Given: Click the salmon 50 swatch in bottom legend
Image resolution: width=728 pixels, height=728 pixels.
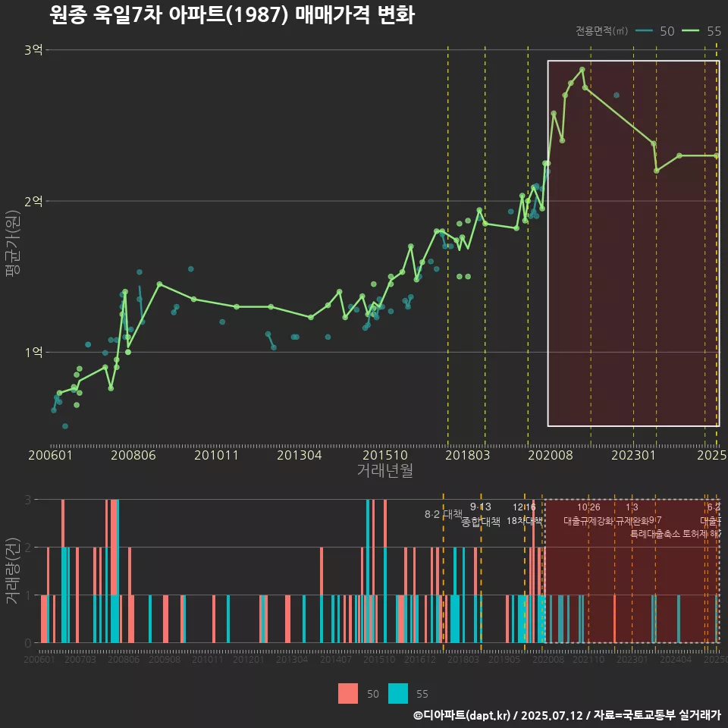Looking at the screenshot, I should (x=348, y=694).
